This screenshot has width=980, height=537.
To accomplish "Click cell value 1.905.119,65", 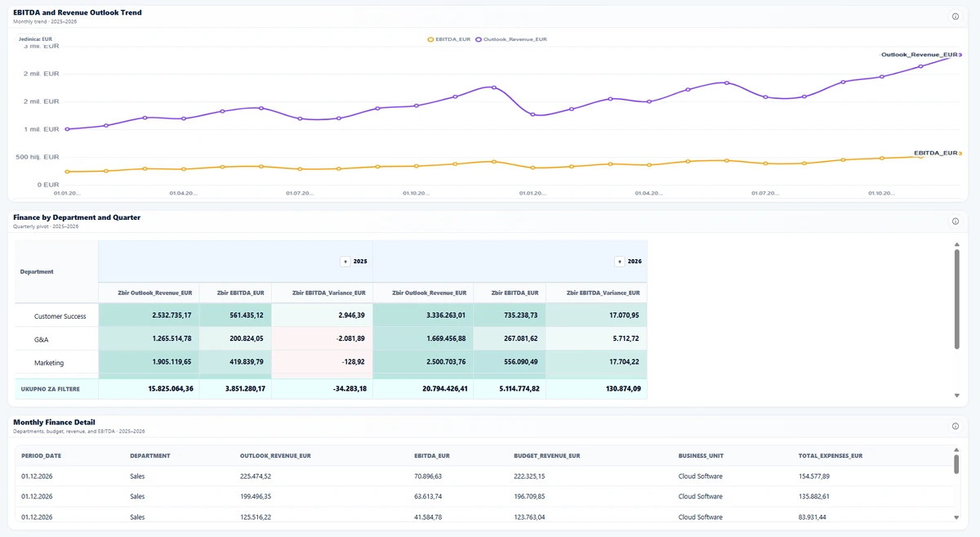I will (x=148, y=362).
